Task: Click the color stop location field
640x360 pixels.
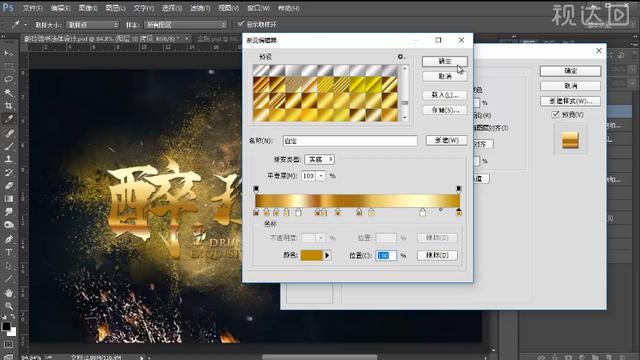Action: point(386,256)
